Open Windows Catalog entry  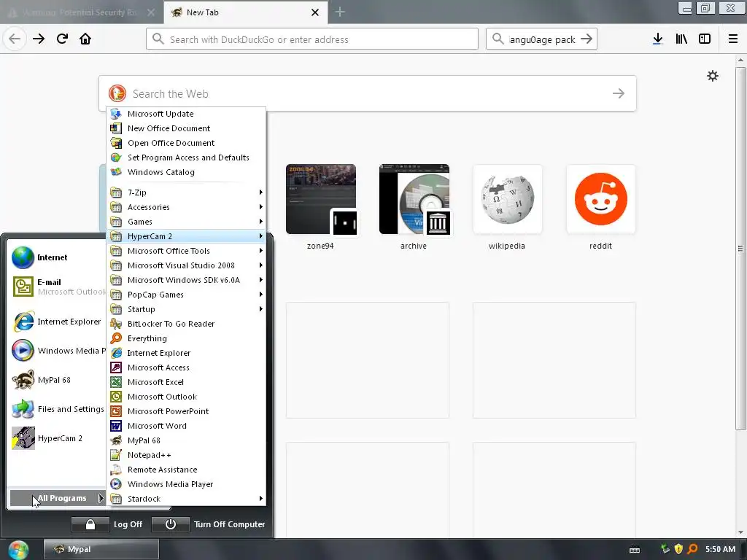tap(186, 172)
